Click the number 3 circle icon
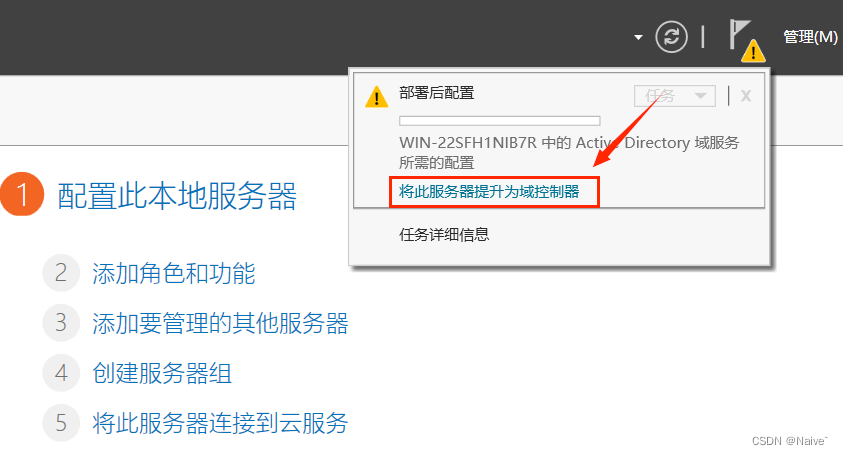 [x=61, y=323]
